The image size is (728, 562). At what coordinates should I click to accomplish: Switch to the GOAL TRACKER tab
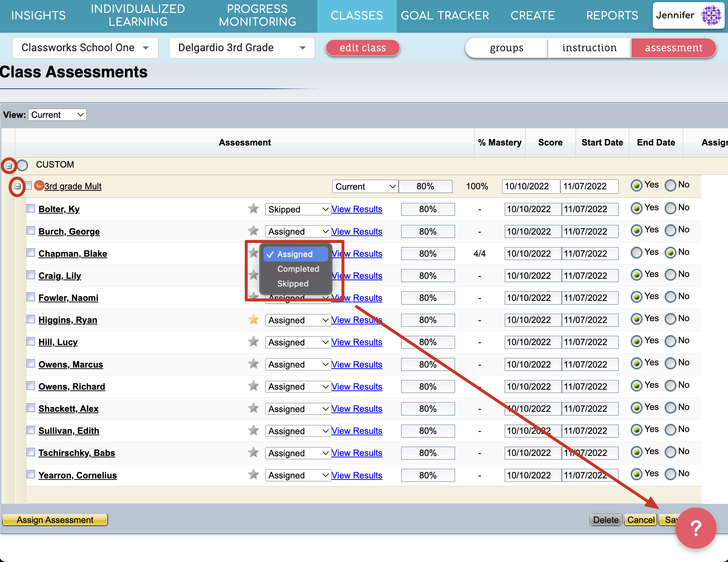point(445,15)
